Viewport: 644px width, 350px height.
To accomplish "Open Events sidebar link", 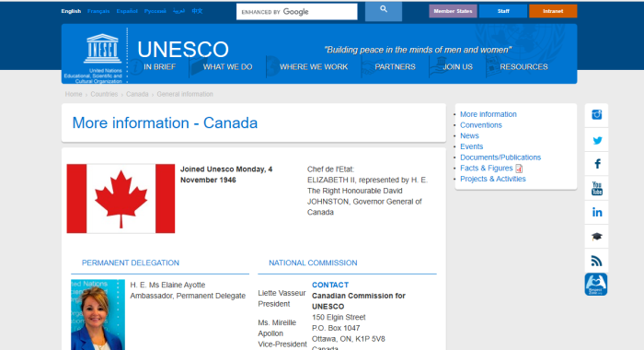I will click(x=471, y=146).
